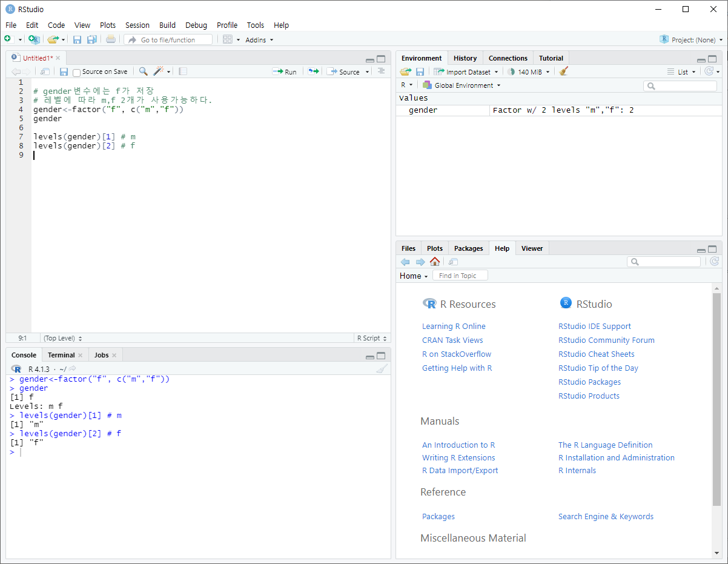Open the RStudio Cheat Sheets link
This screenshot has width=728, height=564.
597,354
